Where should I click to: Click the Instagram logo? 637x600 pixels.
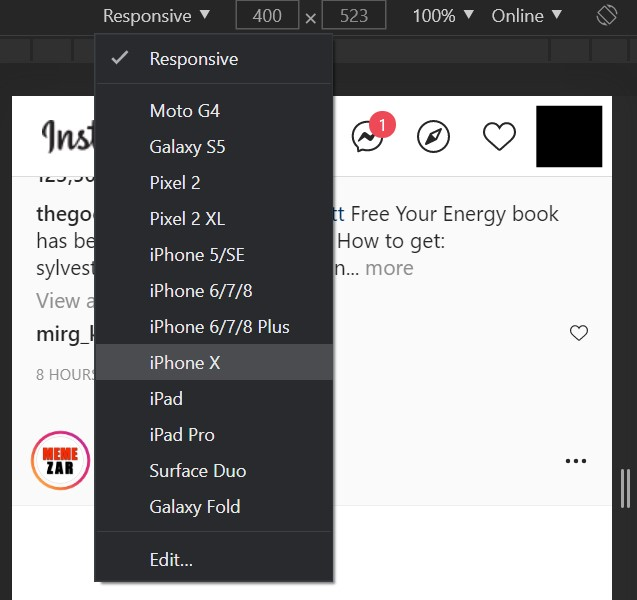[67, 136]
